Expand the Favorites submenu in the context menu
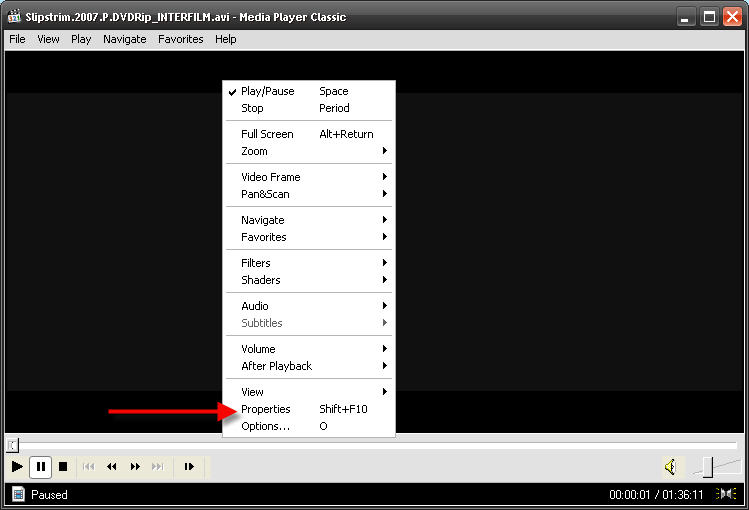Image resolution: width=749 pixels, height=510 pixels. tap(309, 237)
